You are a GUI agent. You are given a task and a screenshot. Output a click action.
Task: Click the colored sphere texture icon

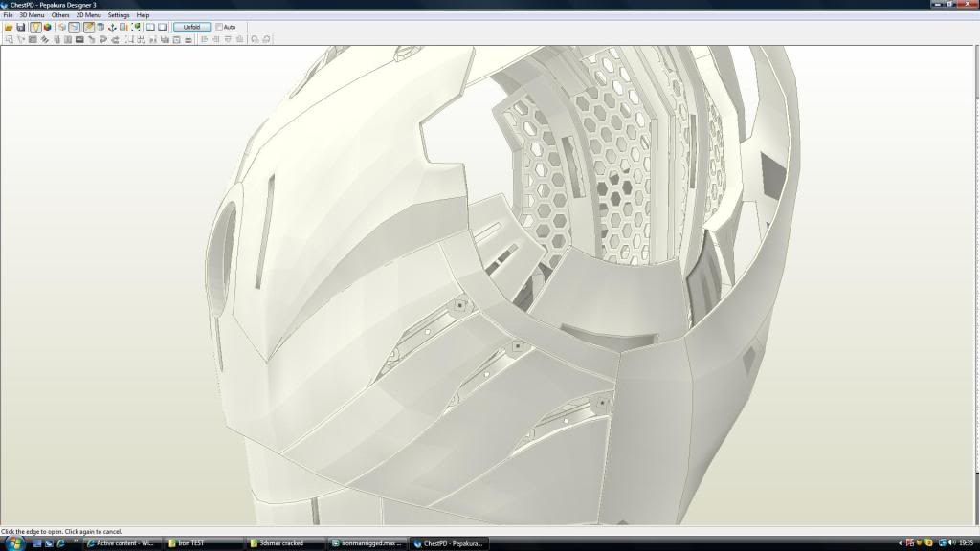click(x=47, y=27)
